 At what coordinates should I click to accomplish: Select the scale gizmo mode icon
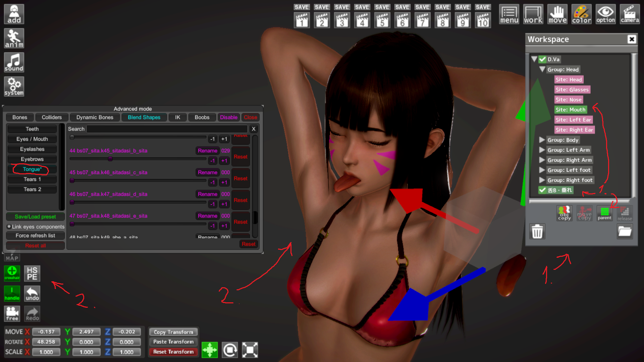coord(250,350)
